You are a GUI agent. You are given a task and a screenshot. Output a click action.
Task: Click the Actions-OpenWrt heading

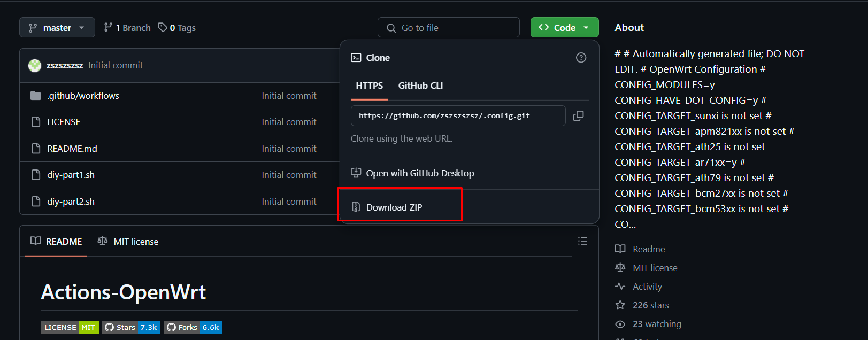click(124, 292)
